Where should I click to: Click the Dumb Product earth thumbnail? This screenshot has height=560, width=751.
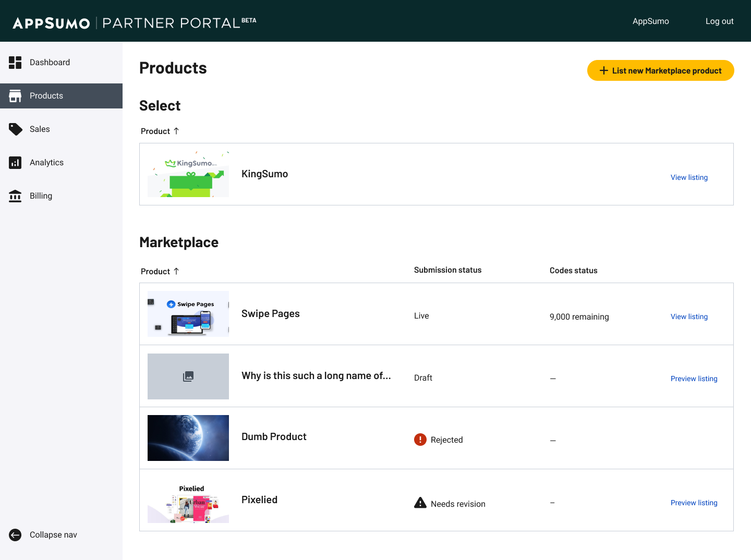[188, 438]
